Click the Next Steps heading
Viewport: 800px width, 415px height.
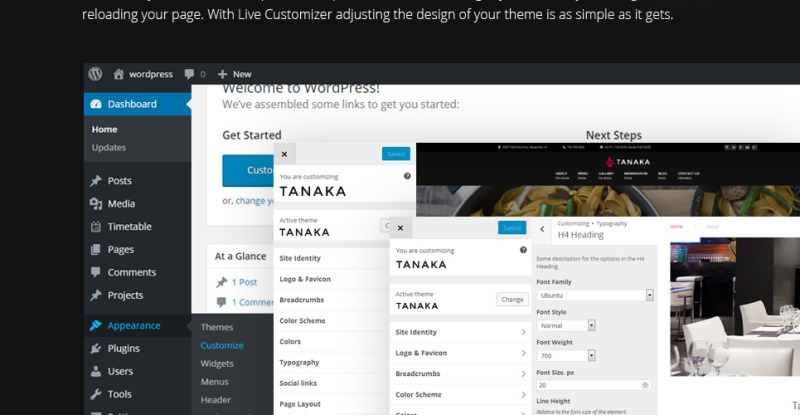(x=614, y=135)
